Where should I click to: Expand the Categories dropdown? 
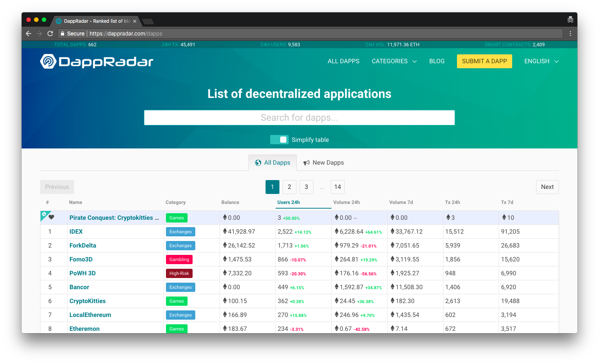(x=394, y=61)
